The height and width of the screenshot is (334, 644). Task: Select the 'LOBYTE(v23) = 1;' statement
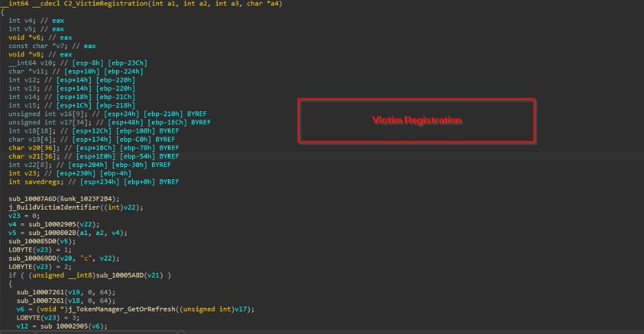coord(40,250)
